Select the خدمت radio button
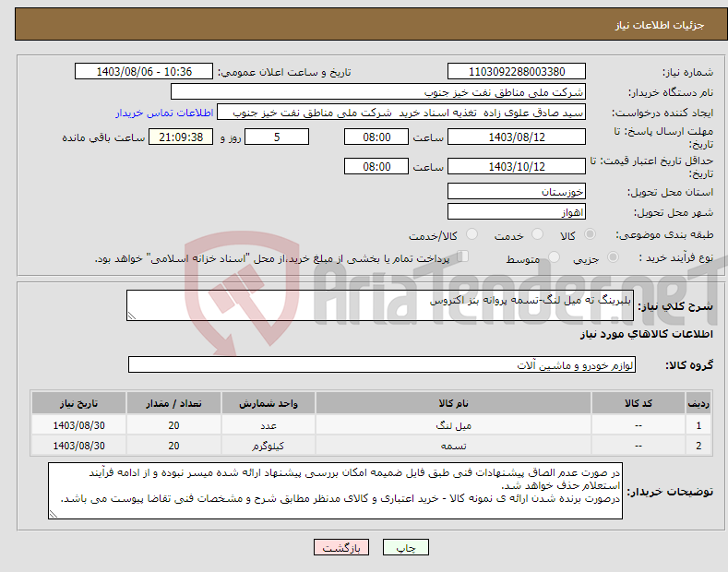728x572 pixels. click(537, 234)
